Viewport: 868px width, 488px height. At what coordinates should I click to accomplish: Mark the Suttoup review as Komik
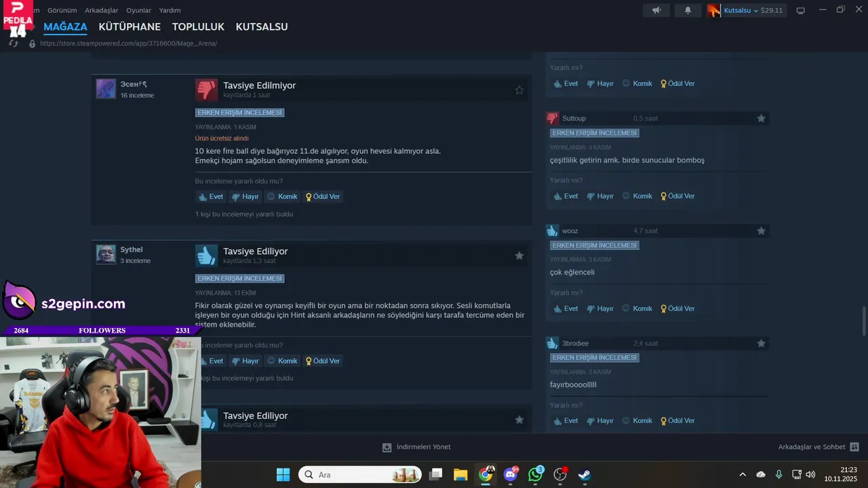(637, 196)
